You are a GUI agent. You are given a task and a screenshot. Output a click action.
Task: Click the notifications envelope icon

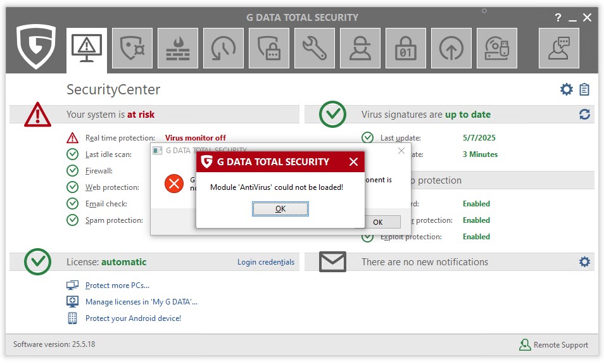[332, 262]
